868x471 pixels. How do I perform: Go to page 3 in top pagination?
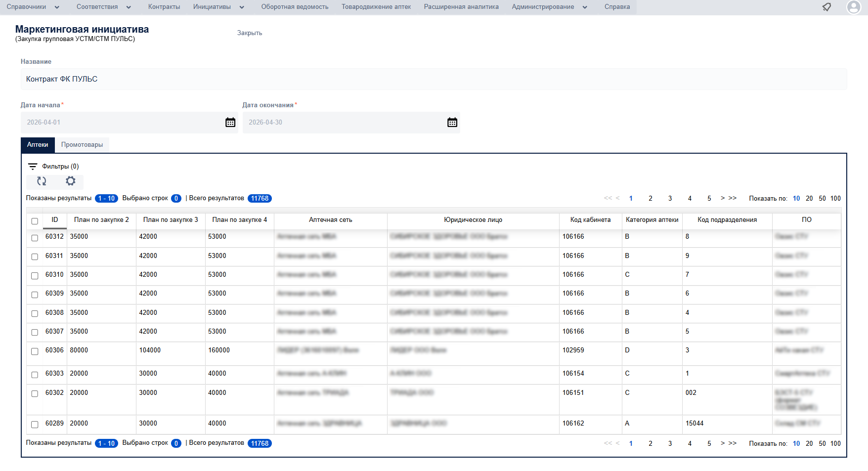coord(670,198)
